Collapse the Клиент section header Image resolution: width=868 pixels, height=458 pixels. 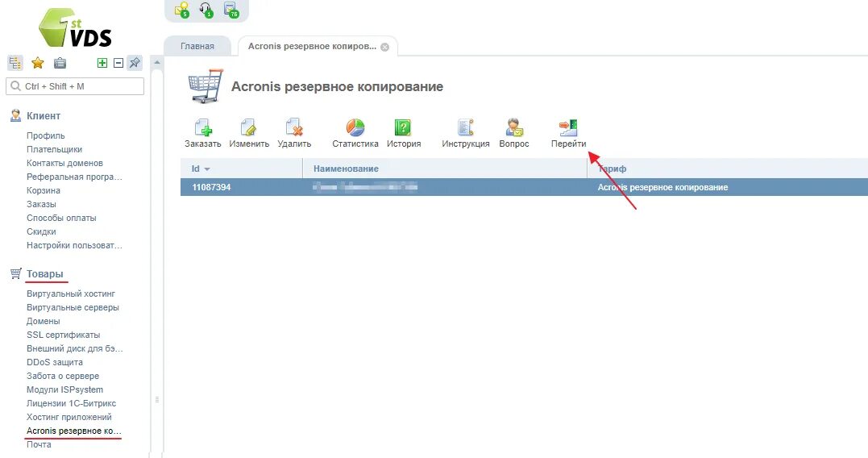coord(44,116)
